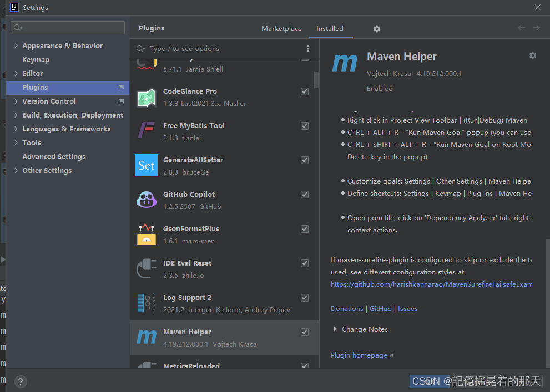Click the plugin list scrollbar thumb
Screen dimensions: 550x392
click(x=316, y=80)
